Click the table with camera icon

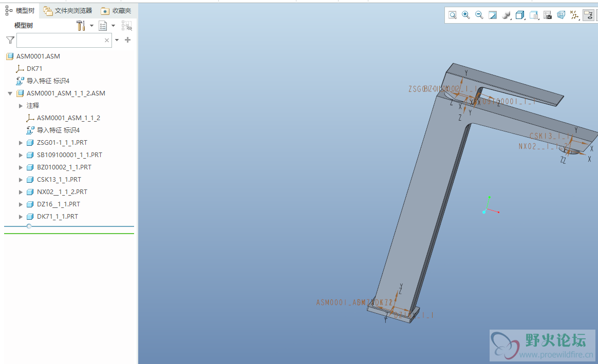point(548,15)
